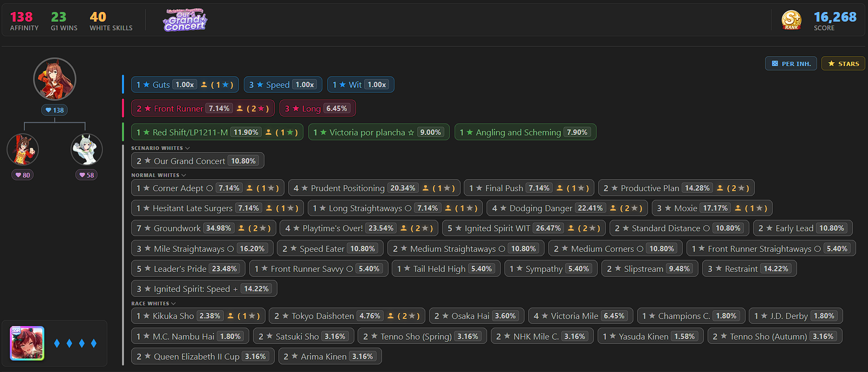Select the 3 star Speed spark
This screenshot has width=868, height=372.
(x=283, y=84)
